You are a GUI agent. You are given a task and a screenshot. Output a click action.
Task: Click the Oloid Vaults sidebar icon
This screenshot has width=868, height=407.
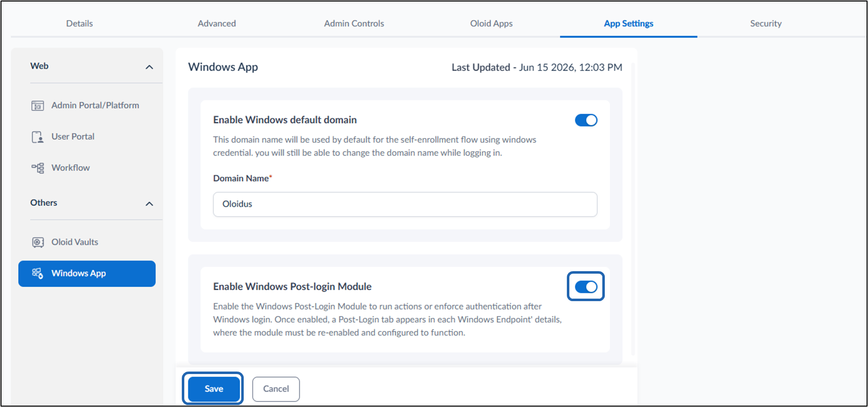tap(37, 242)
